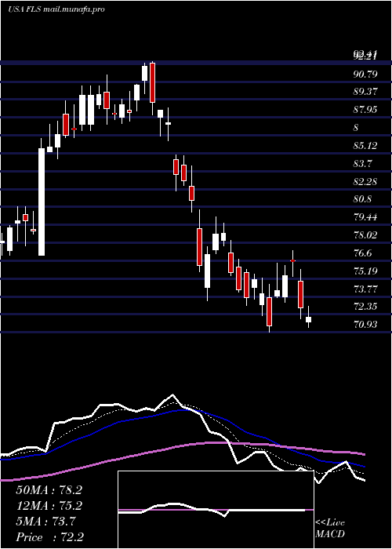This screenshot has width=392, height=549.
Task: Select the 90.79 price level label
Action: point(365,75)
